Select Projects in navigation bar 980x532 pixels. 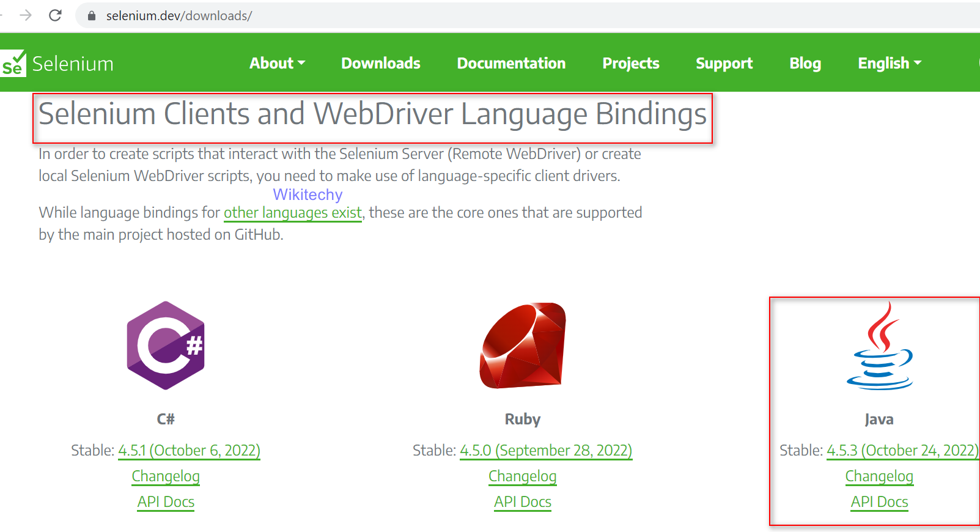point(630,63)
